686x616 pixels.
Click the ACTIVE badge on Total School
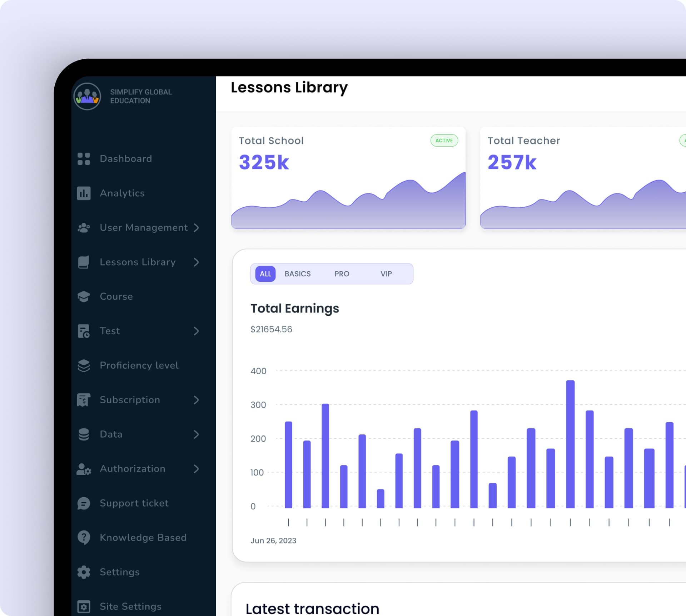tap(444, 141)
